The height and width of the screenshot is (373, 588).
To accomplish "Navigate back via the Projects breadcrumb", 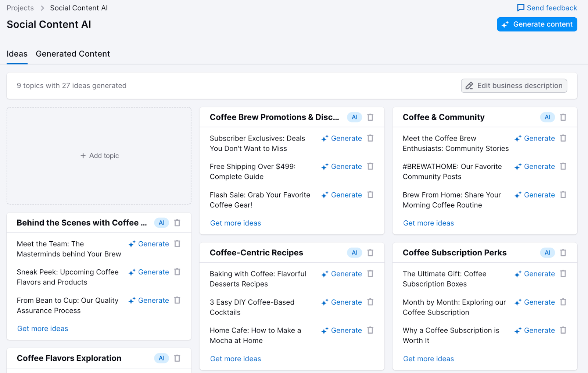I will [20, 7].
